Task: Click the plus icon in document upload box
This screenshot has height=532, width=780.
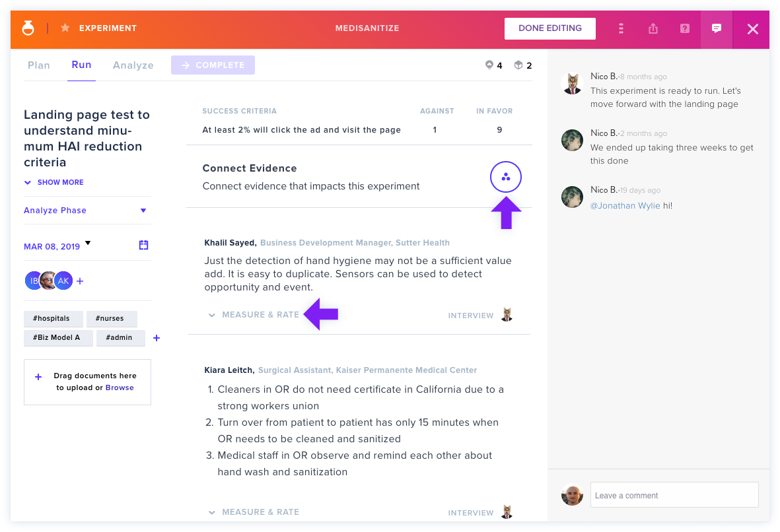Action: click(38, 377)
